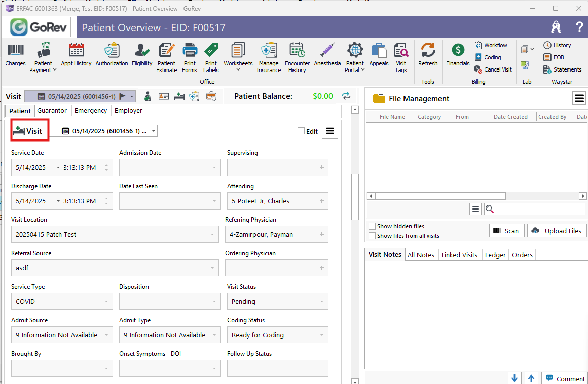
Task: Click in the file search field
Action: (535, 208)
